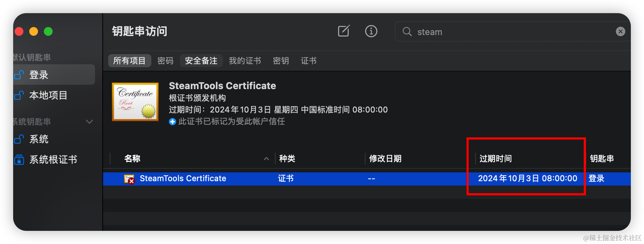Sort by the 修改日期 column header

(385, 159)
